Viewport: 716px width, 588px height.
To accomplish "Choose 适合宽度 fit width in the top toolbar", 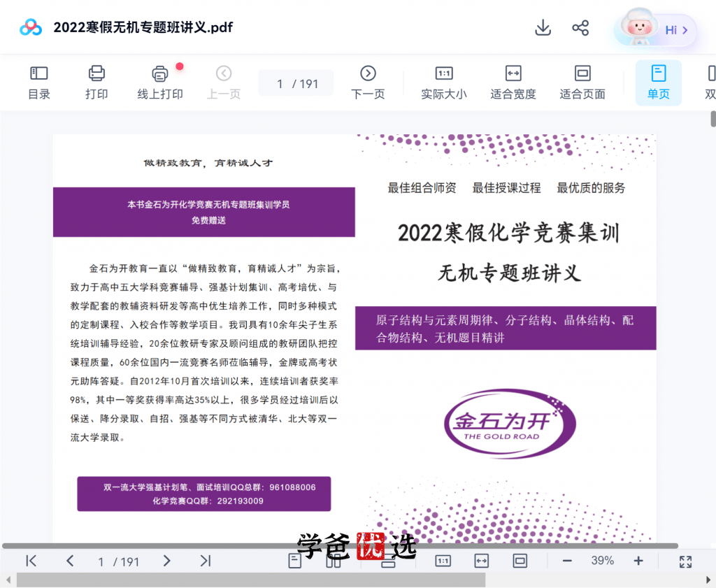I will (x=513, y=83).
